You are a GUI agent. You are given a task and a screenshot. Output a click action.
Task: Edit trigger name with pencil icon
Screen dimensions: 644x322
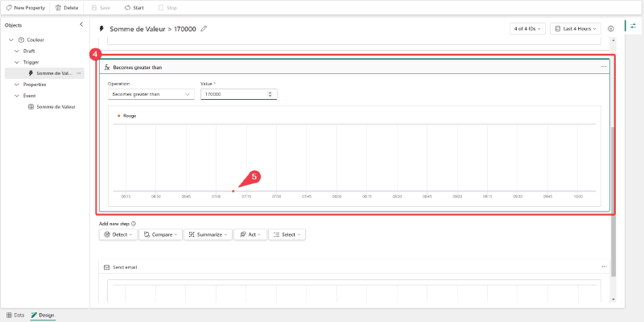point(204,29)
